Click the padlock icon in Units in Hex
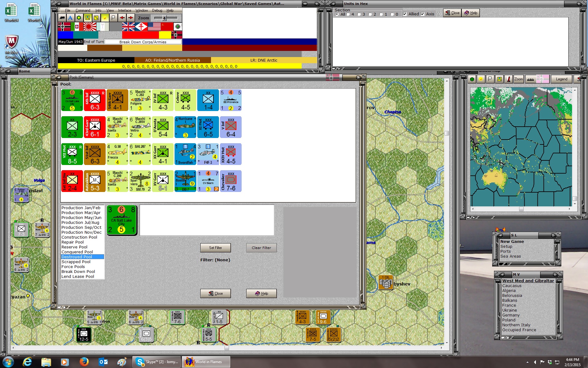The width and height of the screenshot is (588, 368). pyautogui.click(x=439, y=13)
